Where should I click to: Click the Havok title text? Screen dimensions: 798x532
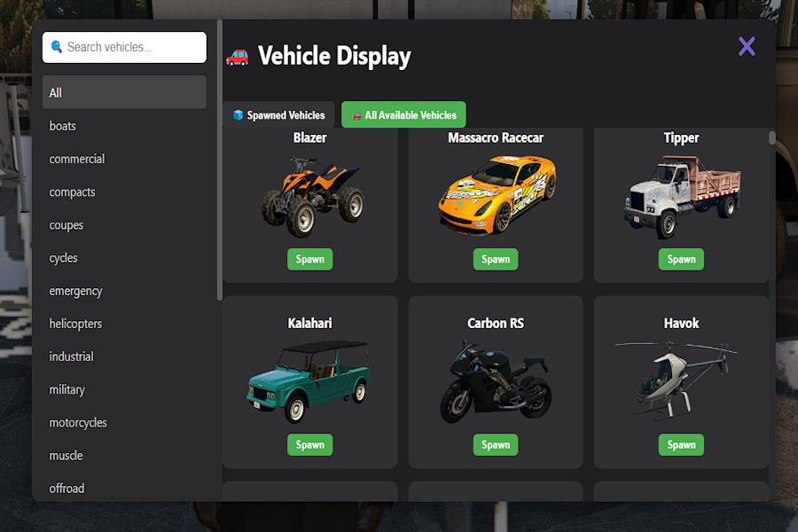[682, 324]
